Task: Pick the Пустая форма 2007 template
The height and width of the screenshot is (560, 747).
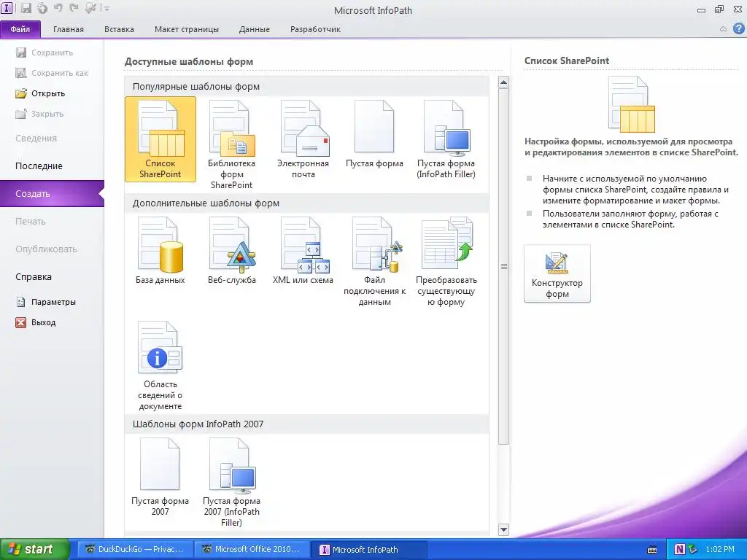Action: pos(160,477)
